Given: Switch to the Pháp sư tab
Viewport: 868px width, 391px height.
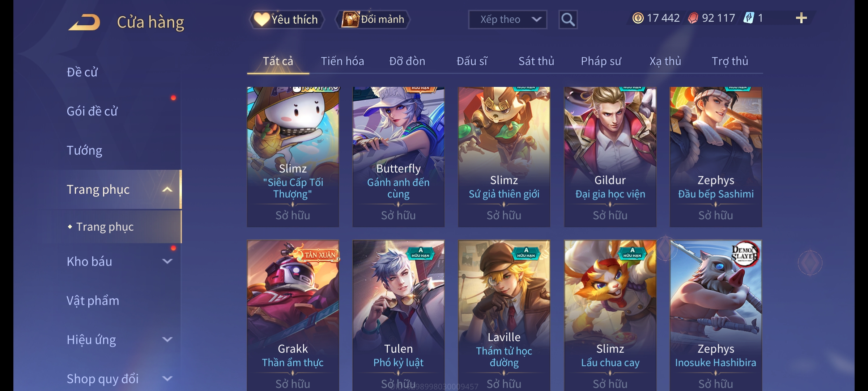Looking at the screenshot, I should [x=601, y=61].
